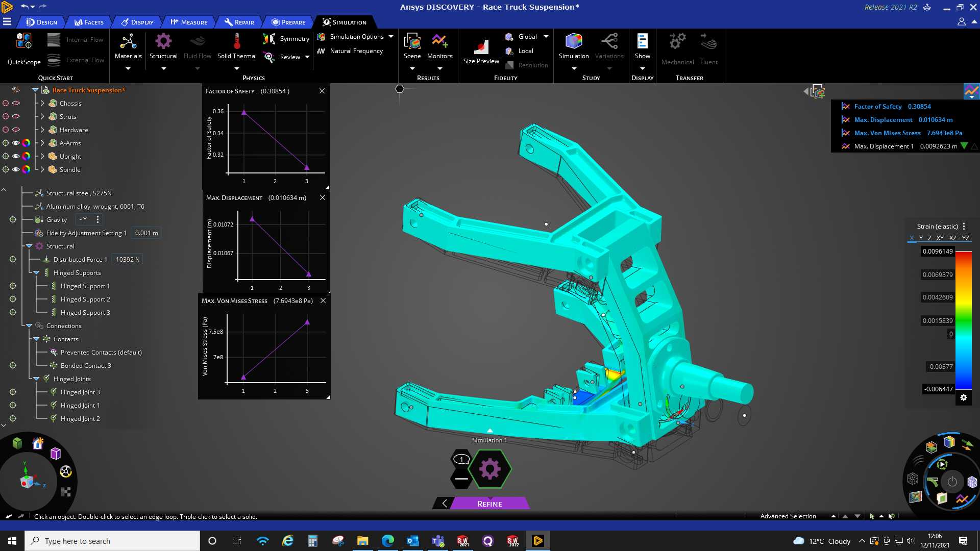Close the Max. Von Mises Stress chart
This screenshot has height=551, width=980.
click(323, 301)
